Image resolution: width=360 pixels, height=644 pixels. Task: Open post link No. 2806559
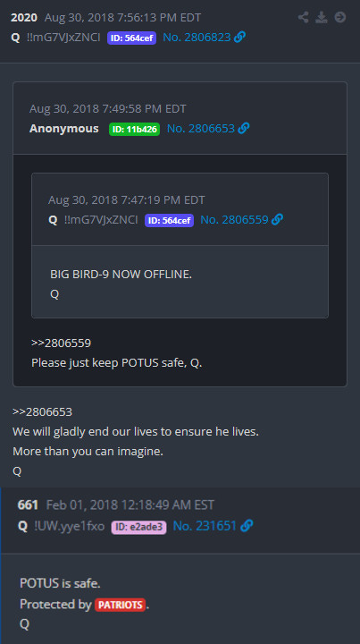[x=234, y=220]
